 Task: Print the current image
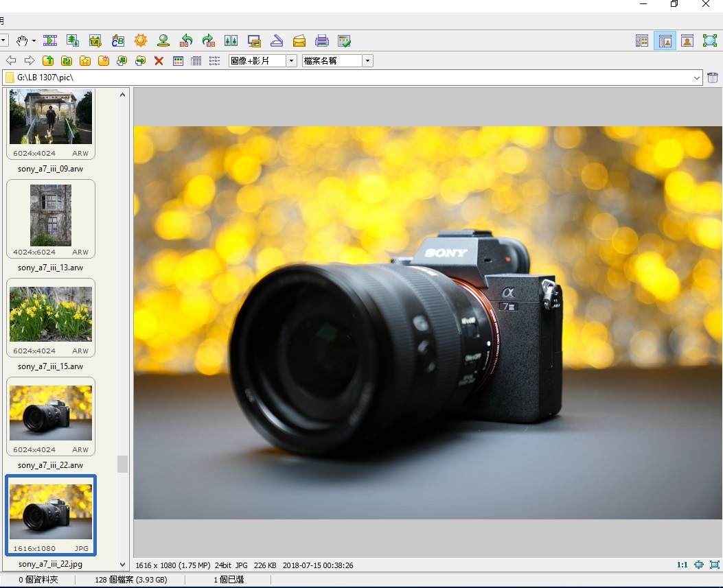pyautogui.click(x=322, y=41)
